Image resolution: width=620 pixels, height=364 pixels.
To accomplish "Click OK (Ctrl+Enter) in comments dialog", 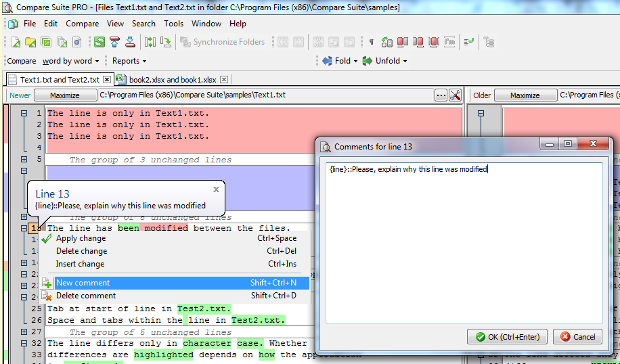I will click(508, 337).
